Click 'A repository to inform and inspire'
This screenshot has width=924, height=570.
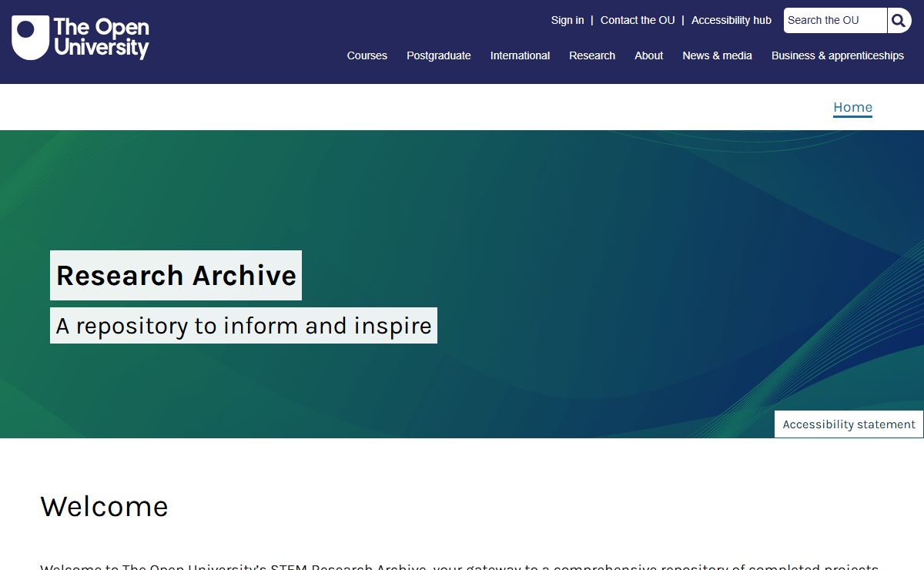tap(243, 326)
